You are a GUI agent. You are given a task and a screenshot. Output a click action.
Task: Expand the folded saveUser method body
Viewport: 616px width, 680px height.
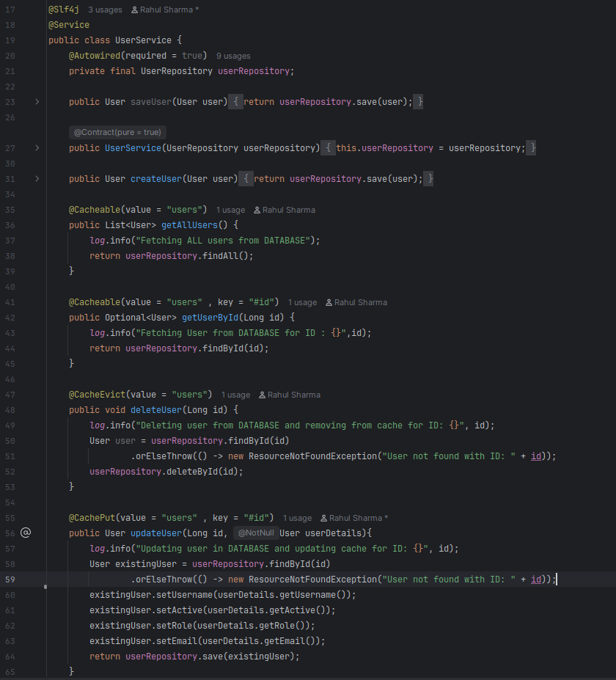[x=37, y=101]
